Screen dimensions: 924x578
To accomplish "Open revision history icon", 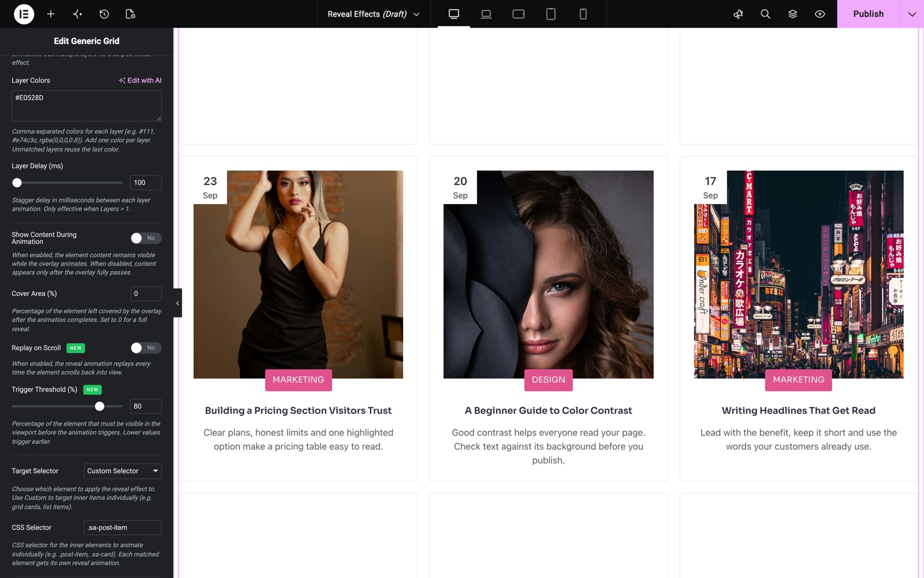I will [x=104, y=14].
